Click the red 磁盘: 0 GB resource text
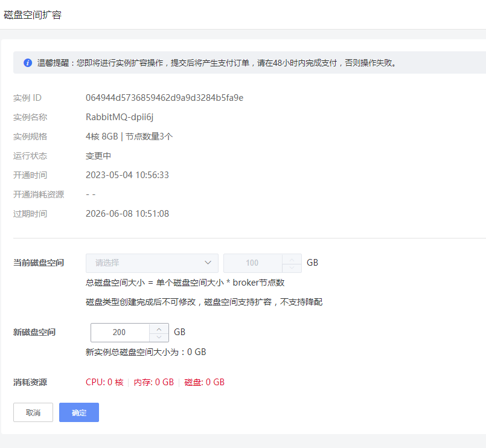 [x=204, y=382]
